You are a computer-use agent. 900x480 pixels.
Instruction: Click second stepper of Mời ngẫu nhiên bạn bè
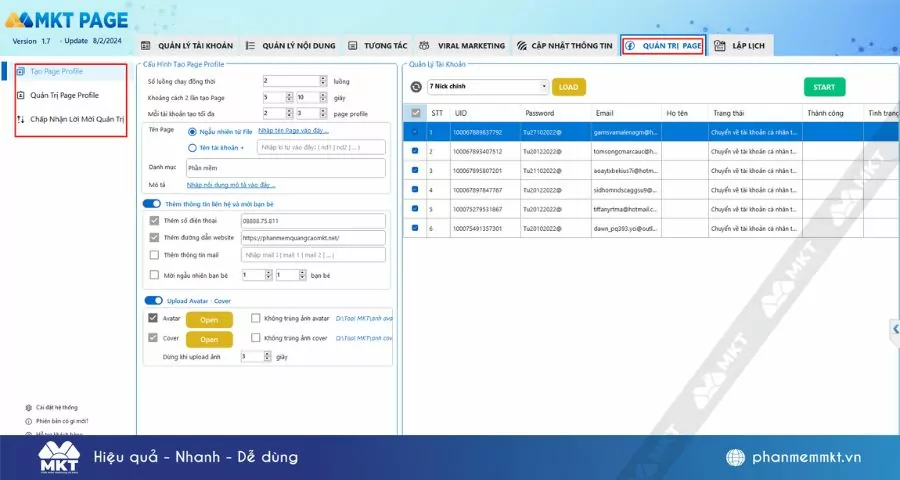coord(302,275)
